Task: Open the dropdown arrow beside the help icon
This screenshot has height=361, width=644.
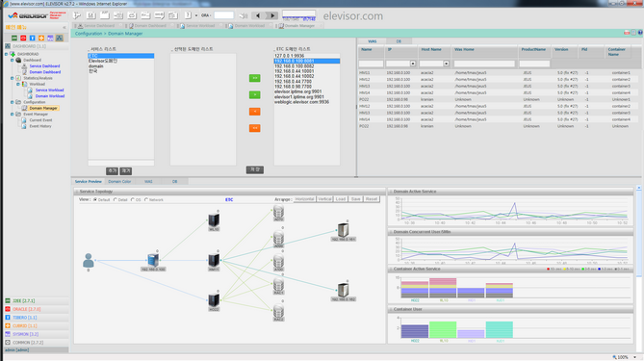Action: pos(196,15)
